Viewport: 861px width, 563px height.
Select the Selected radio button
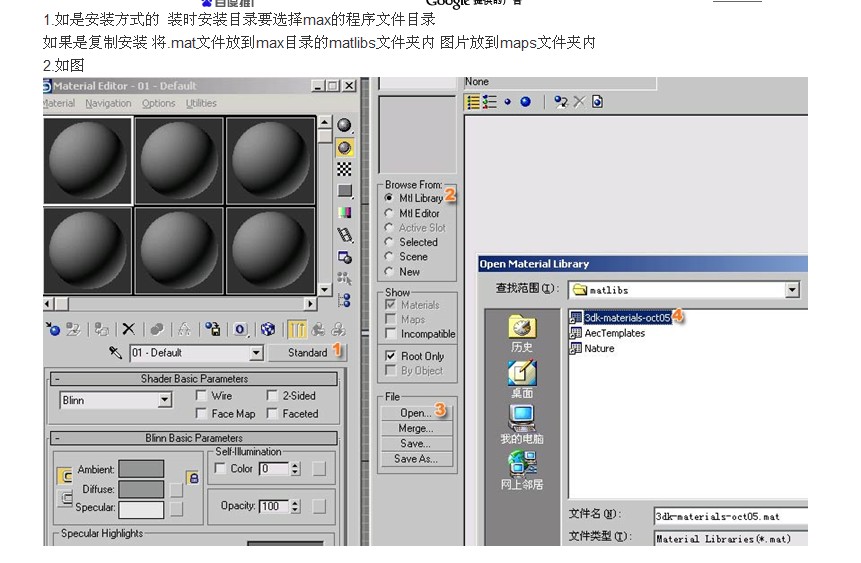(x=389, y=242)
